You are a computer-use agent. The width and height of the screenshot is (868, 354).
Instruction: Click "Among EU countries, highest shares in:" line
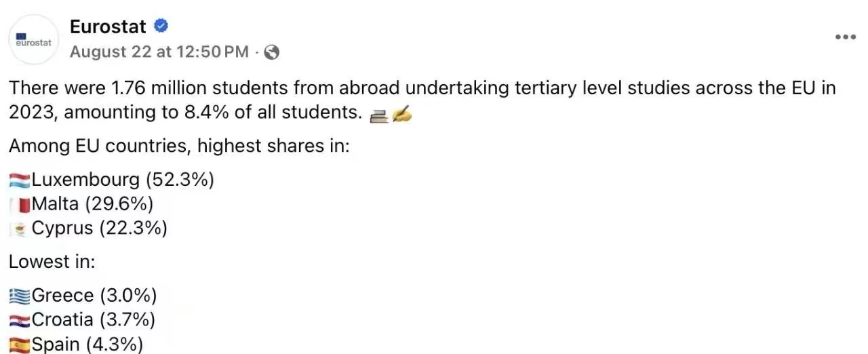pyautogui.click(x=179, y=146)
